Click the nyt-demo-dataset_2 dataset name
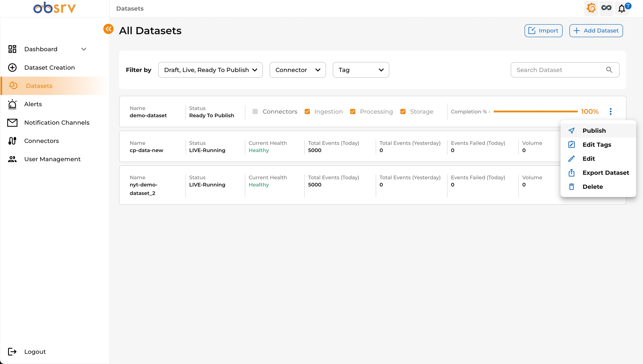The image size is (643, 364). pos(143,189)
